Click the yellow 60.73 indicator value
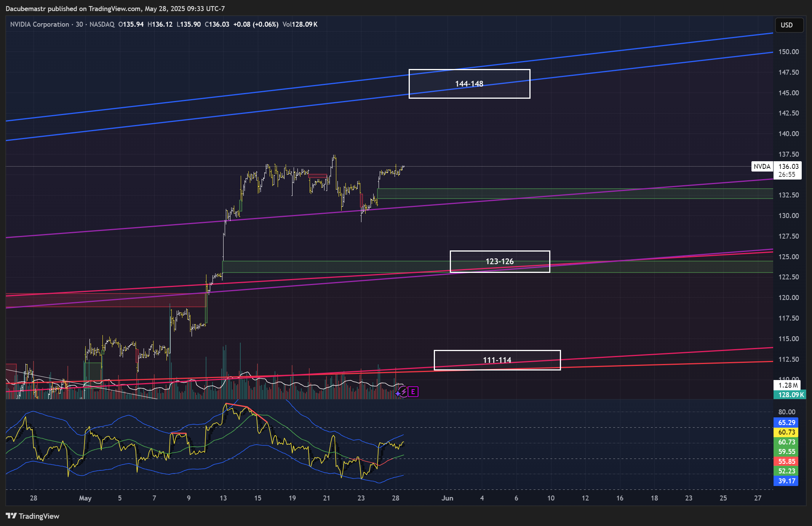Image resolution: width=812 pixels, height=526 pixels. pyautogui.click(x=786, y=432)
